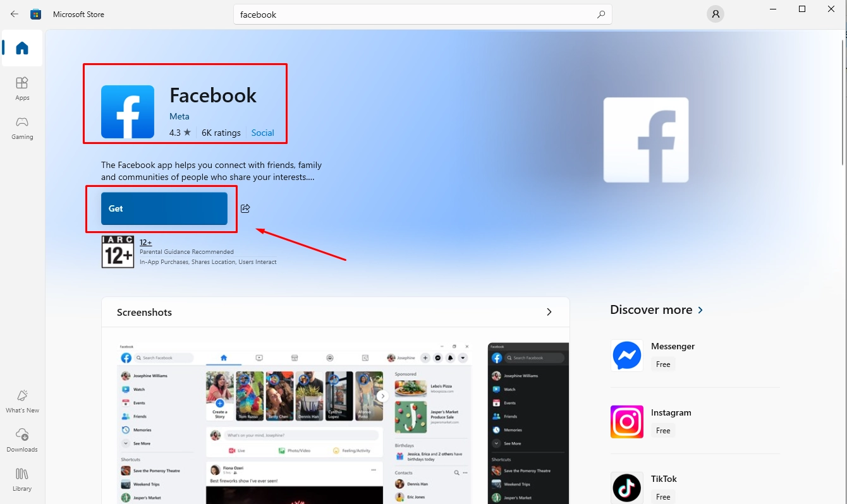Open the Meta publisher link
This screenshot has height=504, width=847.
tap(180, 116)
